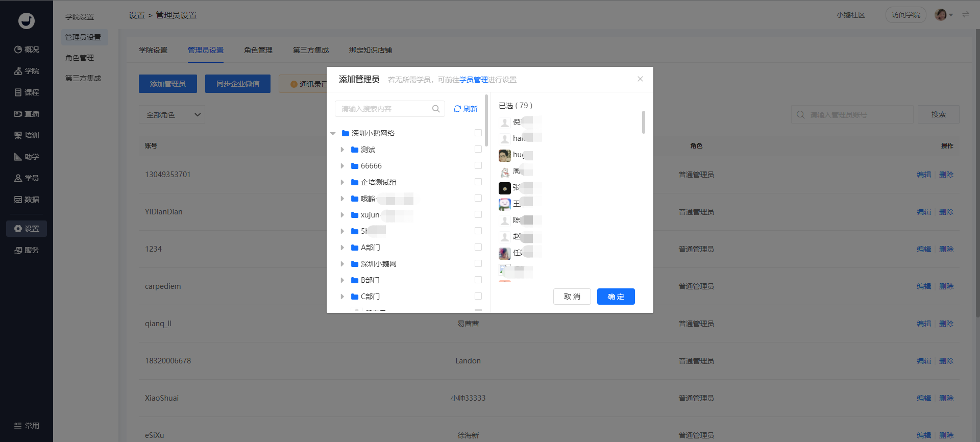Switch to the 角色管理 tab

(x=258, y=50)
